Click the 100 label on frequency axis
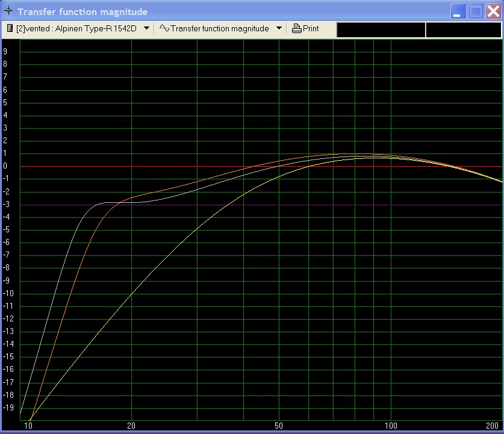504x434 pixels. coord(391,426)
